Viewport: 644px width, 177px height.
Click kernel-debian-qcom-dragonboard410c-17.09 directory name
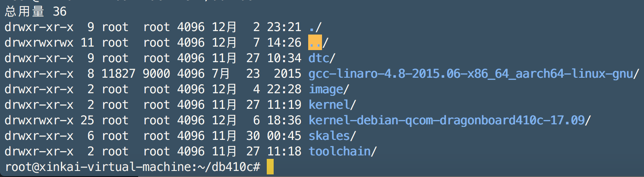pos(446,120)
